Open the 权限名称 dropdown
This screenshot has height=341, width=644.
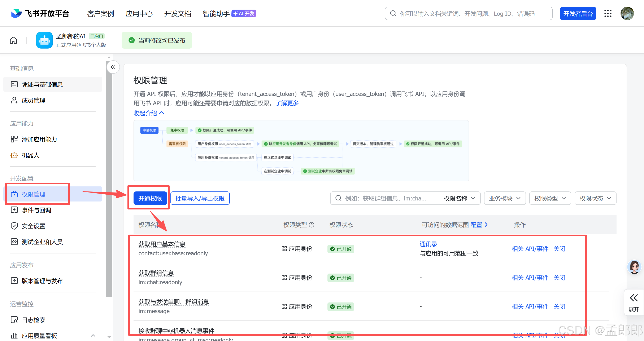(459, 198)
